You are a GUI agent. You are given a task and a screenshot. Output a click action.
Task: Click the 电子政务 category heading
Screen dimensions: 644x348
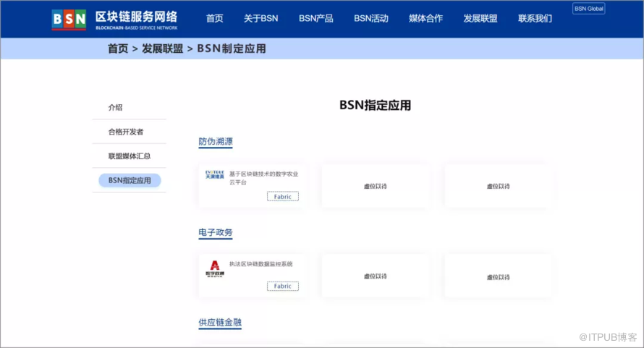pyautogui.click(x=215, y=232)
